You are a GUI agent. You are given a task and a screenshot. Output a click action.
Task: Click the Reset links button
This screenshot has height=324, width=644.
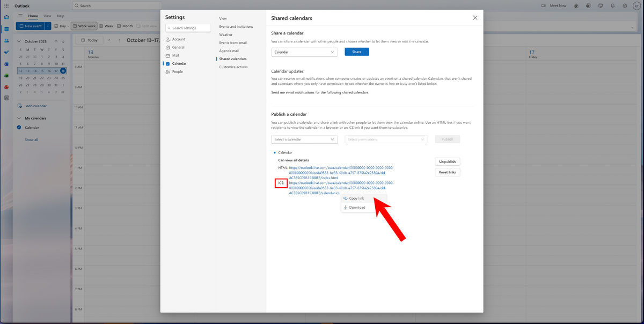[447, 172]
